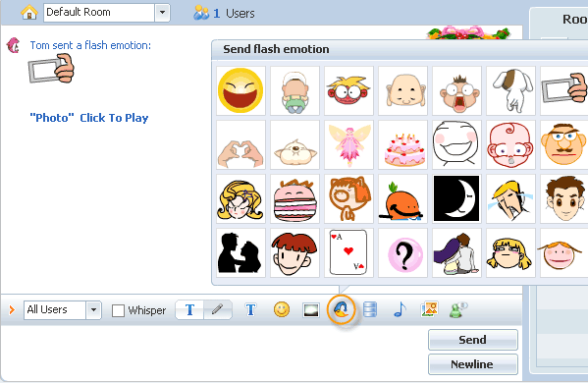Image resolution: width=588 pixels, height=383 pixels.
Task: Send the crescent moon on black emotion
Action: tap(456, 198)
